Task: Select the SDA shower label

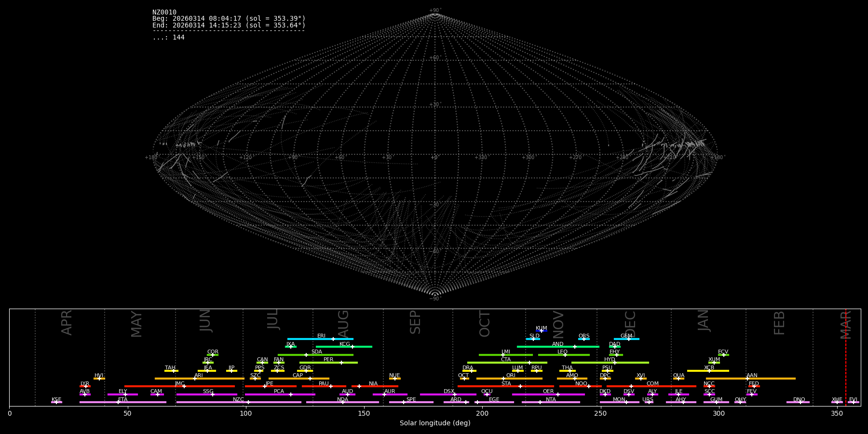Action: point(316,352)
